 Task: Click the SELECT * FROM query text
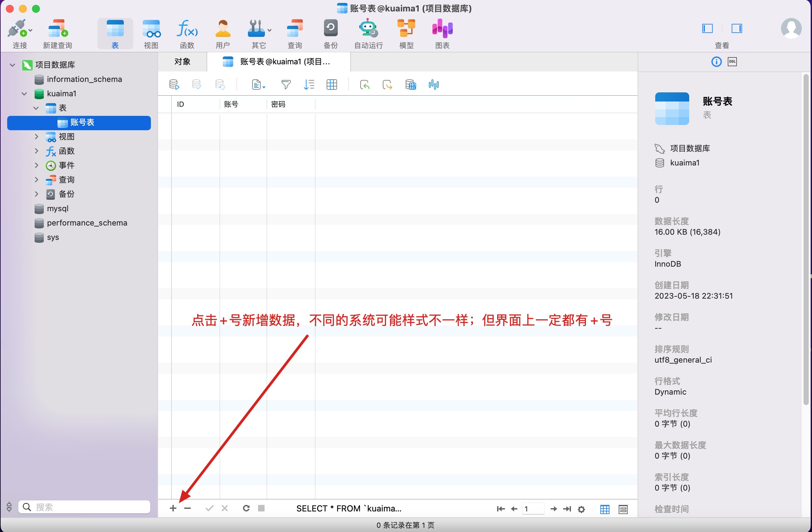tap(349, 508)
